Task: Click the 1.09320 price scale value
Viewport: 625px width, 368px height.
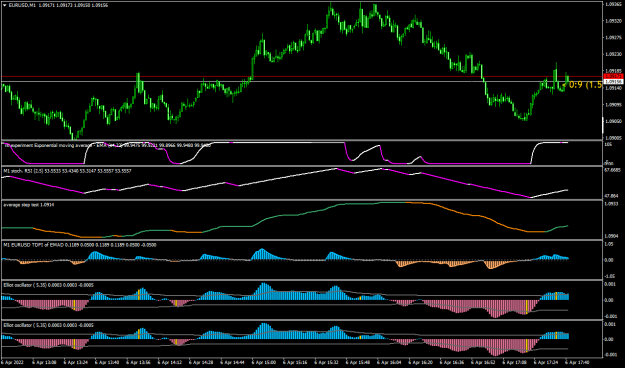Action: click(x=613, y=22)
